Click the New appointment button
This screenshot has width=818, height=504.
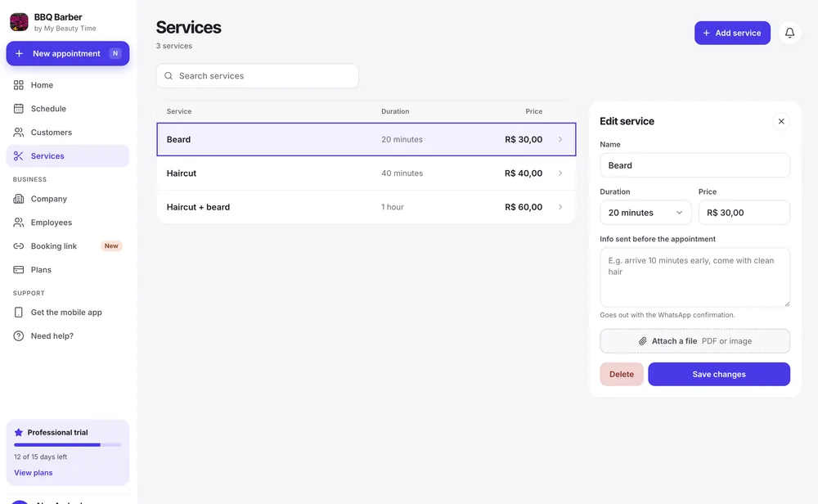[68, 53]
